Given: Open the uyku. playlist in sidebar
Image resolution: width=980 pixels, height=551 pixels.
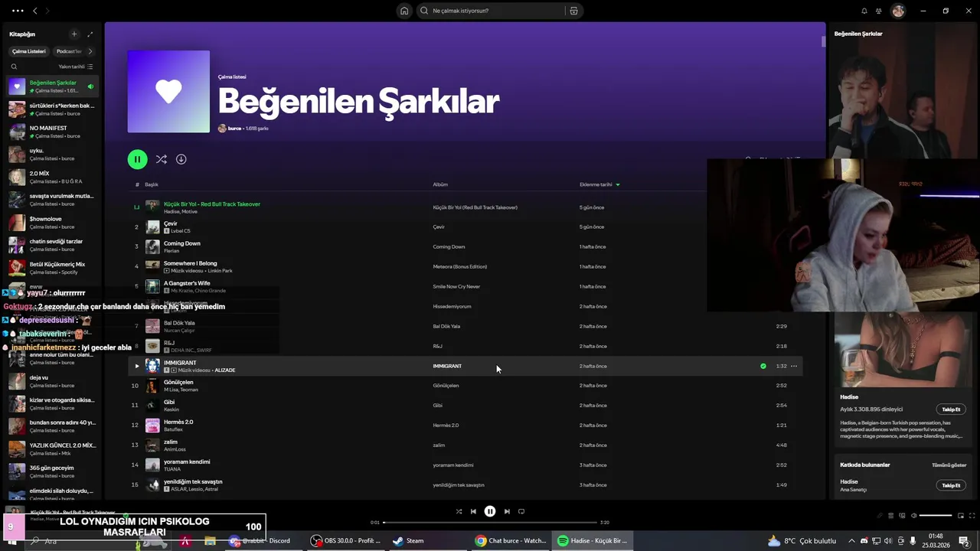Looking at the screenshot, I should coord(51,155).
